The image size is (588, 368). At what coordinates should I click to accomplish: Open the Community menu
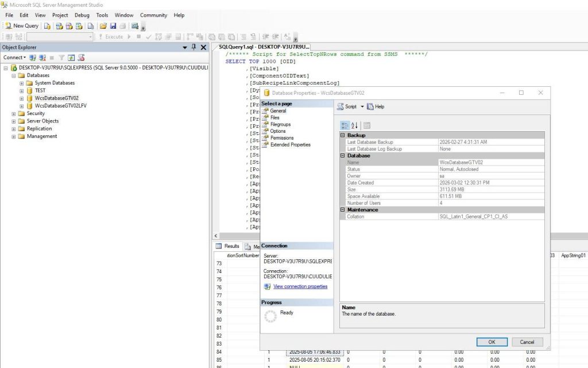point(153,15)
